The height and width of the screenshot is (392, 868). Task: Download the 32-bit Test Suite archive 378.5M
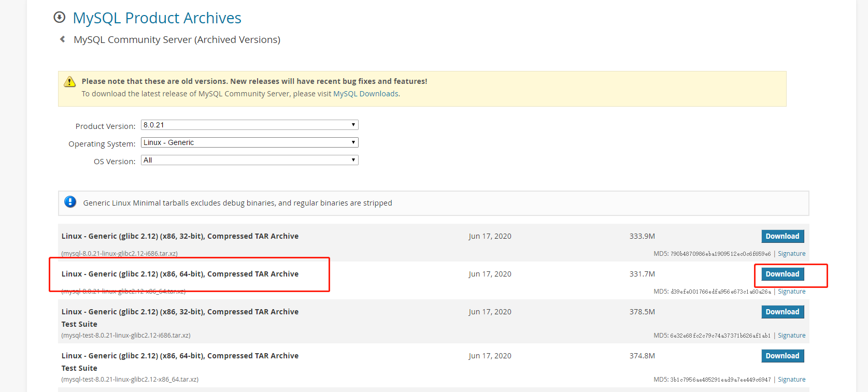tap(782, 312)
